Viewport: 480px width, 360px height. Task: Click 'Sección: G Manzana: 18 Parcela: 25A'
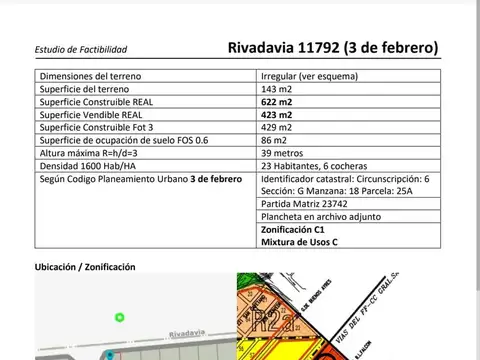click(337, 191)
